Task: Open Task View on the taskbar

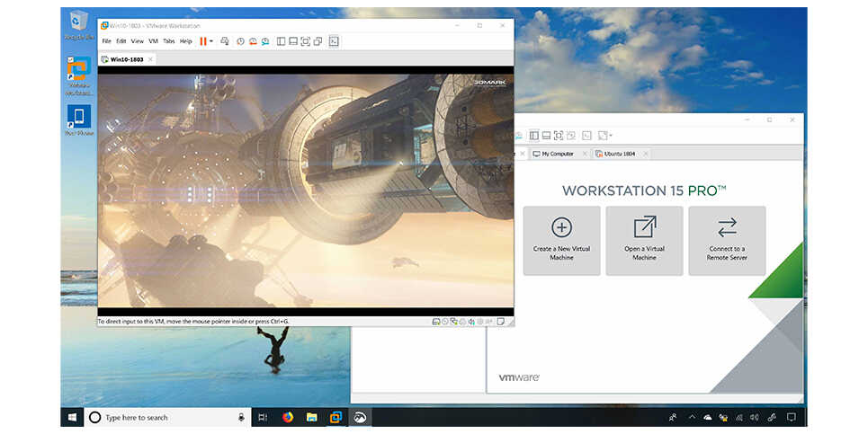Action: coord(263,418)
